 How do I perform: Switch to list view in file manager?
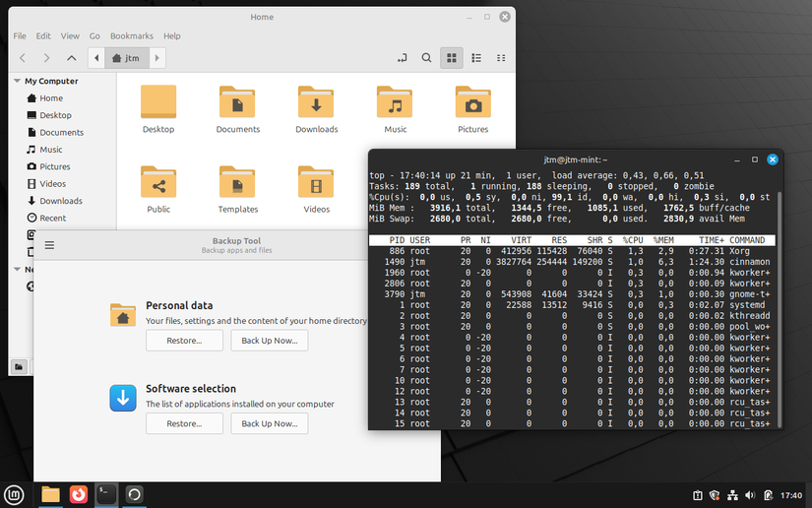[x=476, y=58]
